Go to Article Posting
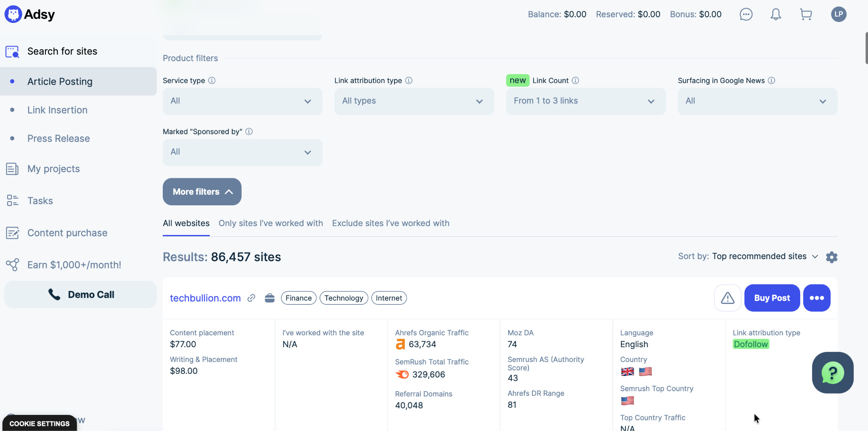Viewport: 868px width, 431px height. click(78, 81)
